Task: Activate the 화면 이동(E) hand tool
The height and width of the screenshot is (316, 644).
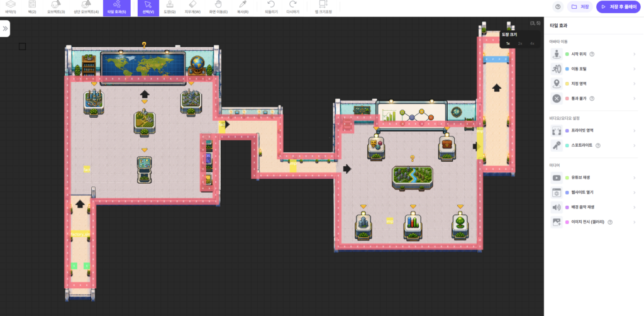Action: click(218, 8)
